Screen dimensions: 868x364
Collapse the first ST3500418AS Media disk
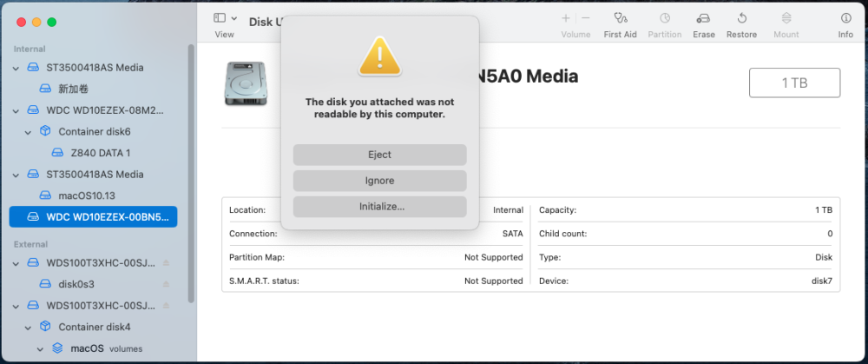pos(16,68)
